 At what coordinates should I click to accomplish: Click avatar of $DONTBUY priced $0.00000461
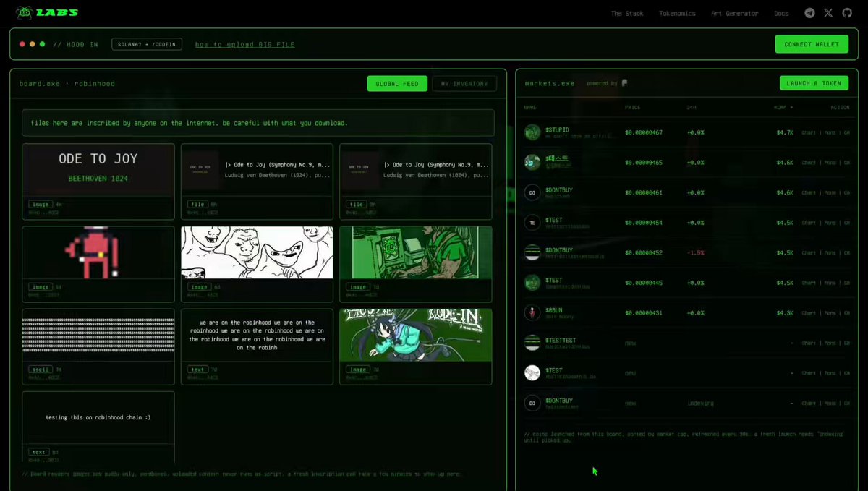click(x=532, y=192)
